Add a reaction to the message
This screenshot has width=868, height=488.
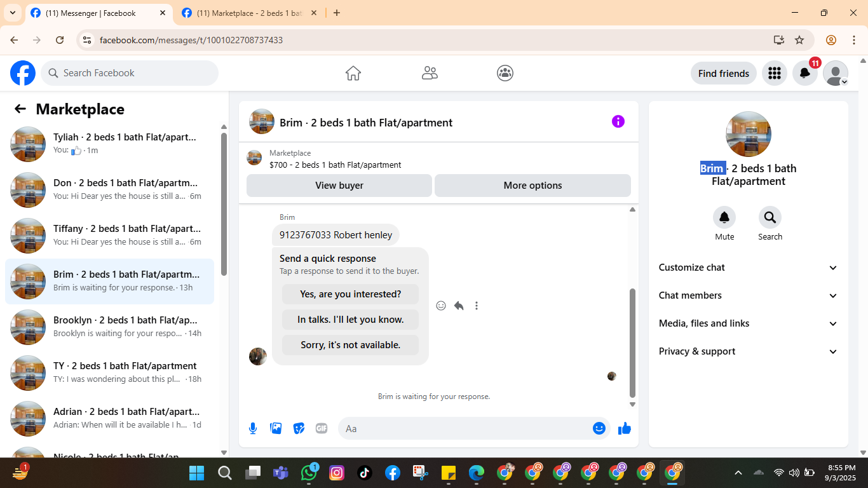(441, 306)
